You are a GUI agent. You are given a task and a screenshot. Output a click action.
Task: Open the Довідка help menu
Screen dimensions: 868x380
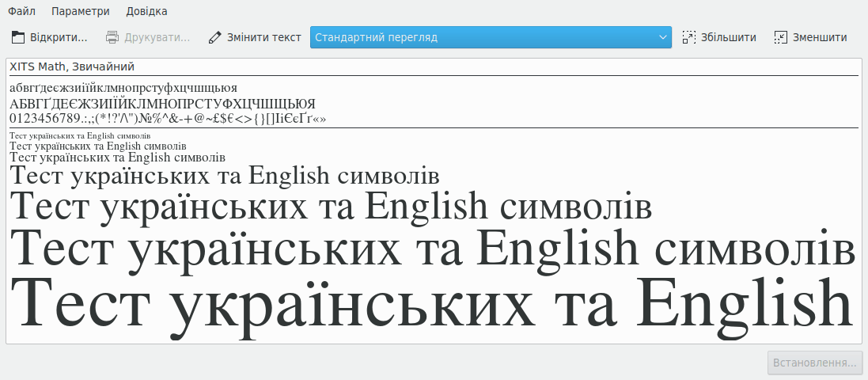146,11
